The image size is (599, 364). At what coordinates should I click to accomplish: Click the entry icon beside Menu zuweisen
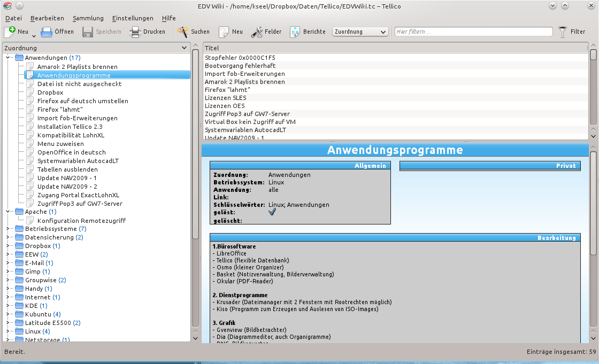[30, 144]
